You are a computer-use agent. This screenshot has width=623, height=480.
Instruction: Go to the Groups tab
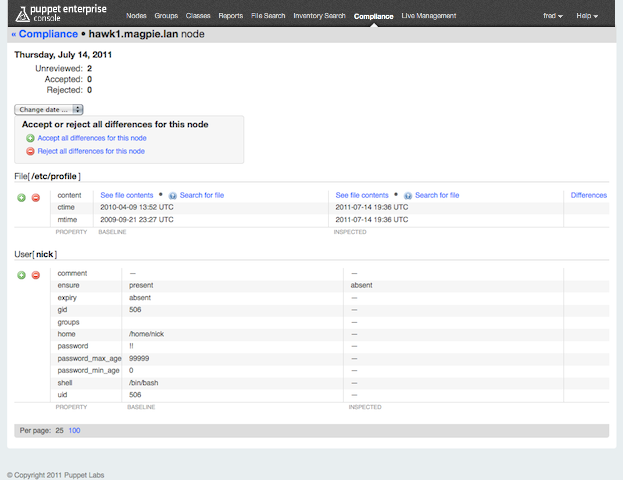[x=166, y=16]
